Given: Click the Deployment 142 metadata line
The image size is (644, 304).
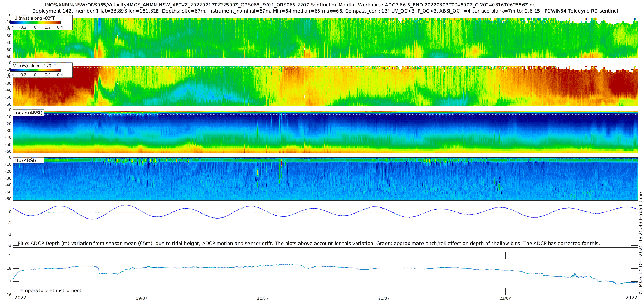Looking at the screenshot, I should (325, 11).
